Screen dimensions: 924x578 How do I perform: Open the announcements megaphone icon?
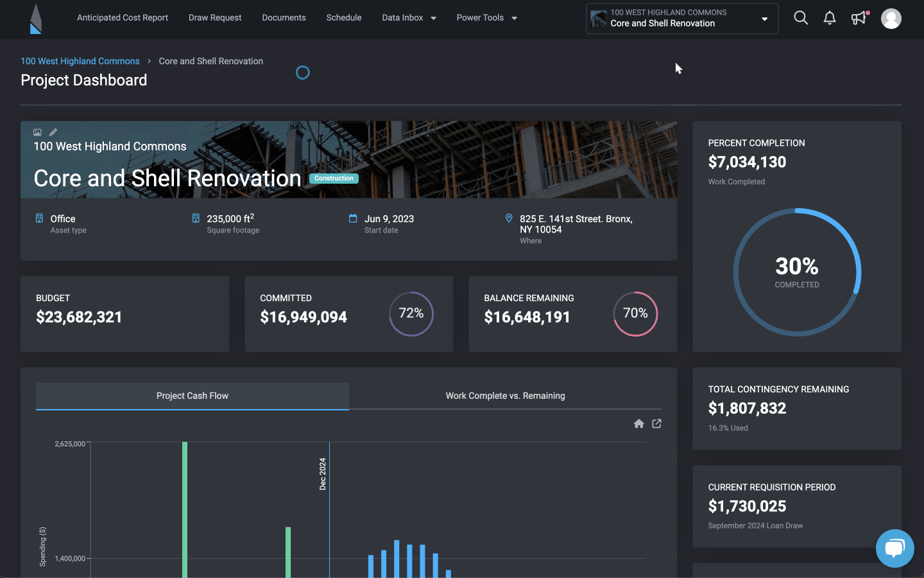(x=859, y=18)
